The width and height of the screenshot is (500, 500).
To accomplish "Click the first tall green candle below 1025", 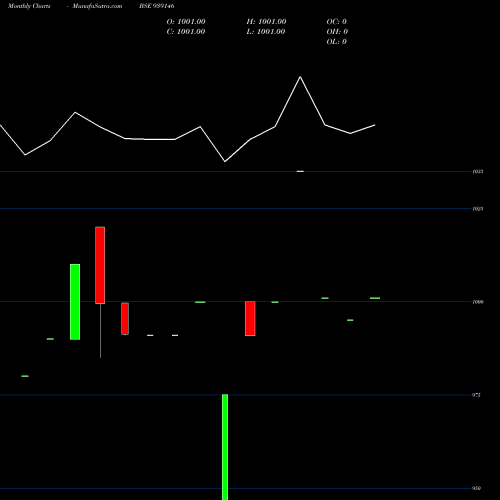I will click(x=75, y=302).
